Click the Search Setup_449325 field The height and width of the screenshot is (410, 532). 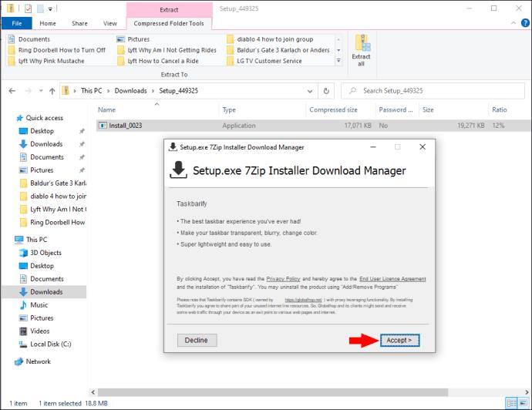(x=433, y=91)
